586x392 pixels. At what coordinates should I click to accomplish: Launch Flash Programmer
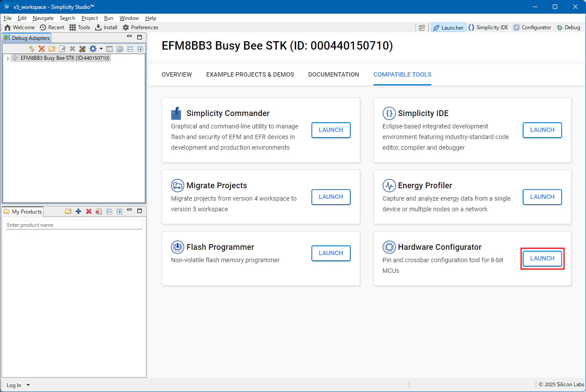(331, 253)
